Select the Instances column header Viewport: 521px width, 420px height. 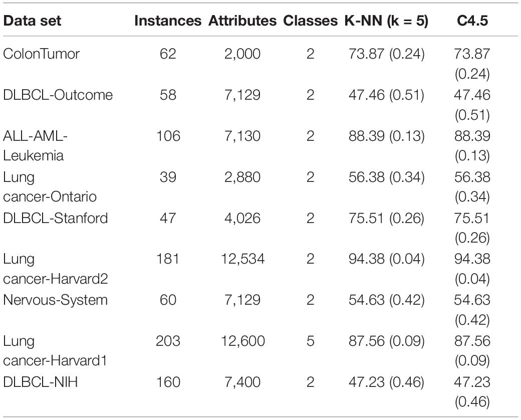click(x=168, y=21)
